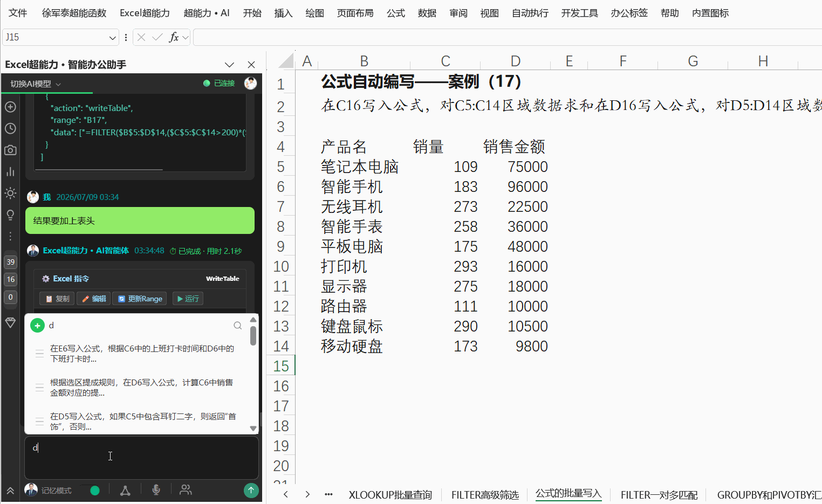Screen dimensions: 822x504
Task: Click the green 已连接 connection status indicator
Action: [219, 83]
